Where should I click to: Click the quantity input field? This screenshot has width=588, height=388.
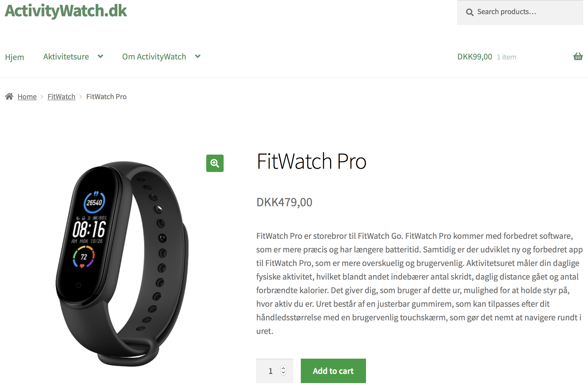274,371
